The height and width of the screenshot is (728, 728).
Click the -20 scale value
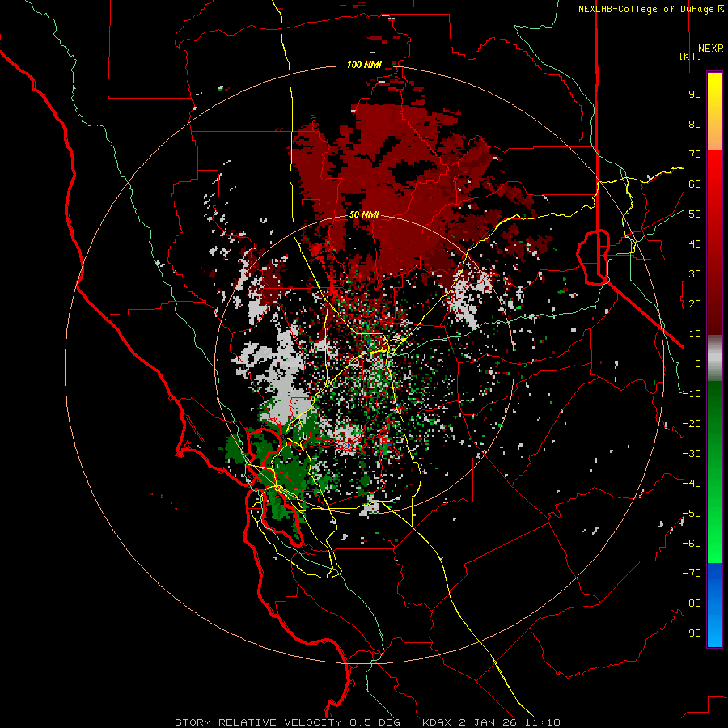point(692,424)
